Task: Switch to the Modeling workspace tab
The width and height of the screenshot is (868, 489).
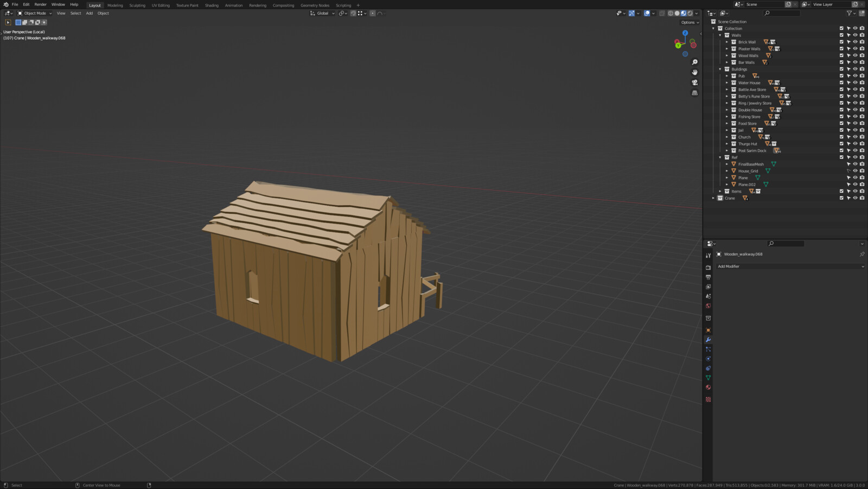Action: pos(115,5)
